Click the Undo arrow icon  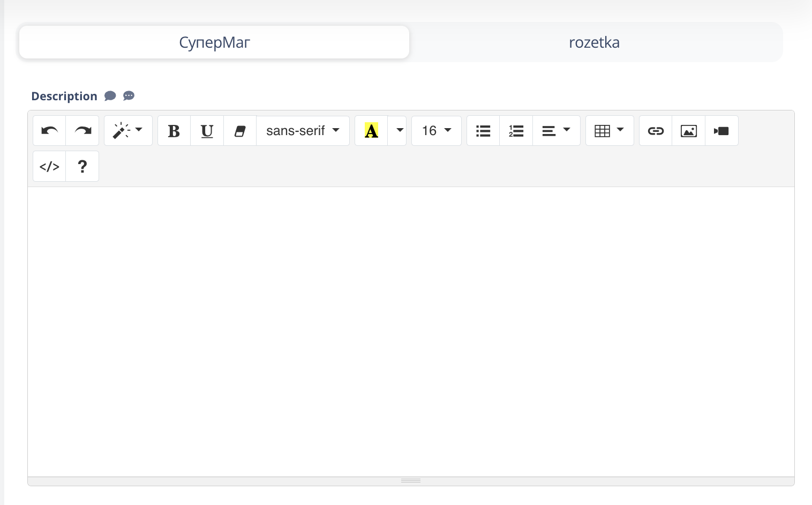pos(49,131)
